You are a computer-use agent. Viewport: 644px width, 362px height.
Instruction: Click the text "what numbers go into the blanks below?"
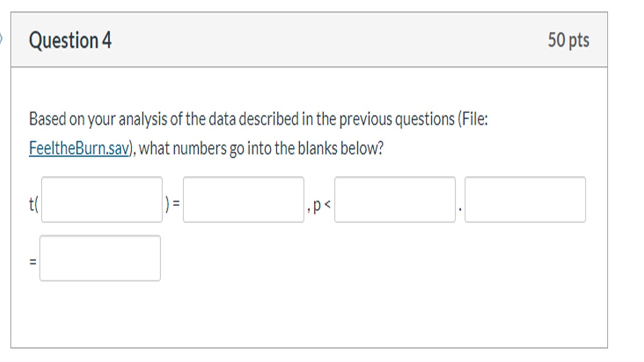[x=261, y=149]
